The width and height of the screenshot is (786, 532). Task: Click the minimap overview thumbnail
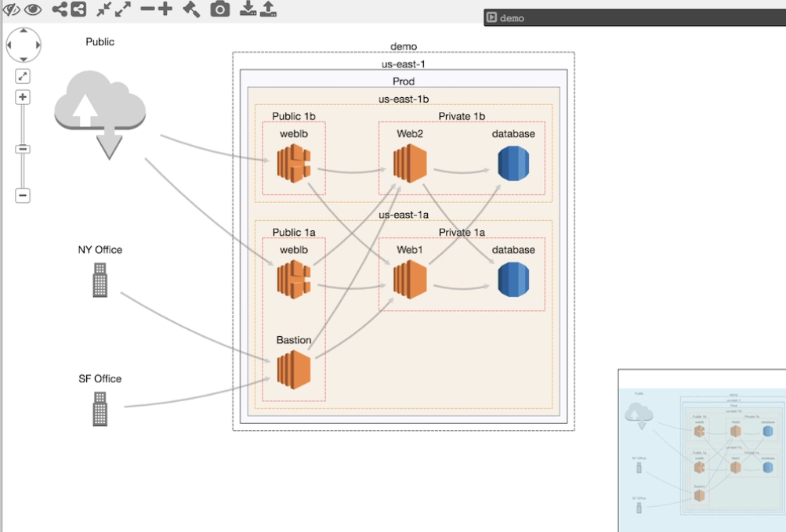click(x=702, y=451)
